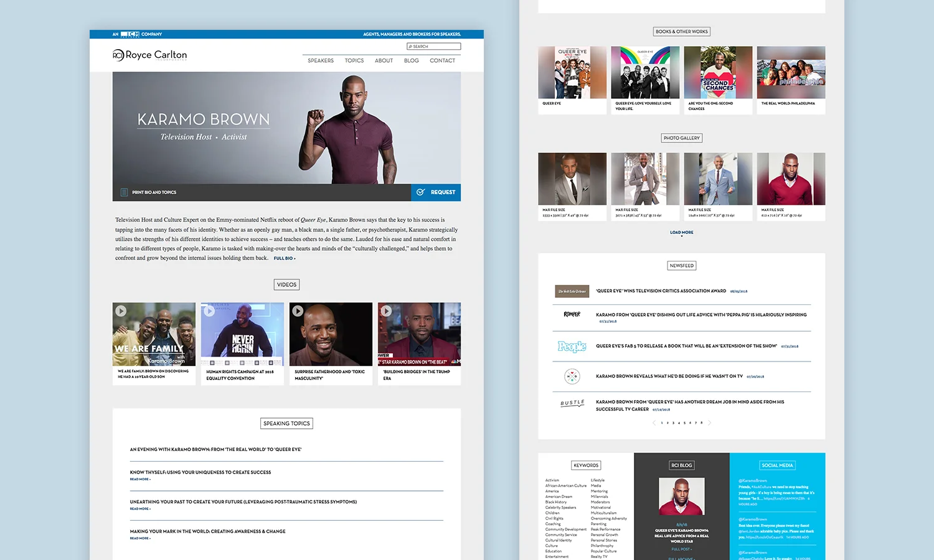Go to previous newsfeed page arrow

click(x=654, y=423)
